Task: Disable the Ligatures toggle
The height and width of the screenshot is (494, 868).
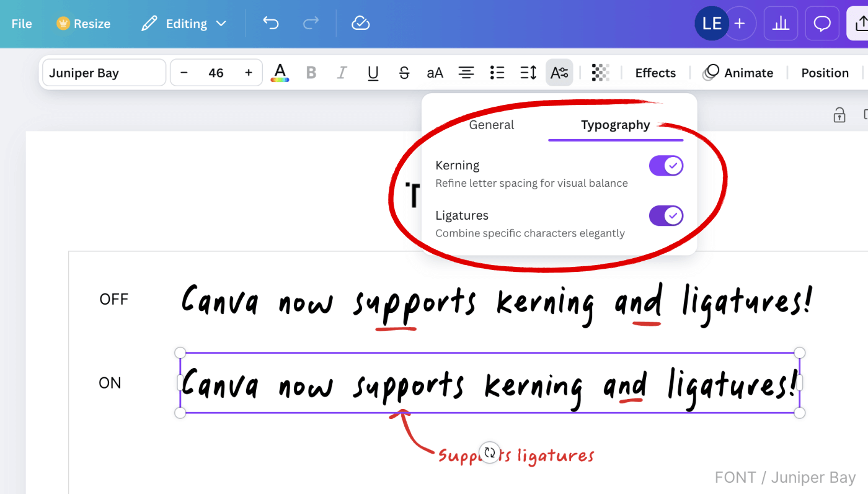Action: [666, 215]
